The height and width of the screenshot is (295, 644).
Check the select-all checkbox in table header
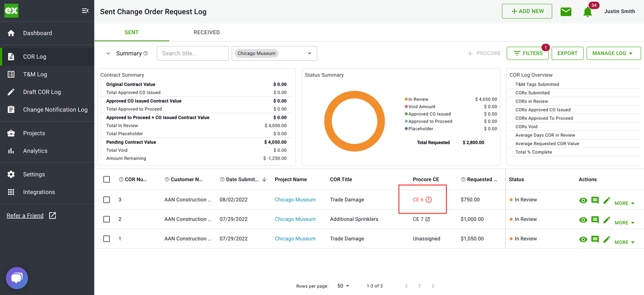(106, 179)
